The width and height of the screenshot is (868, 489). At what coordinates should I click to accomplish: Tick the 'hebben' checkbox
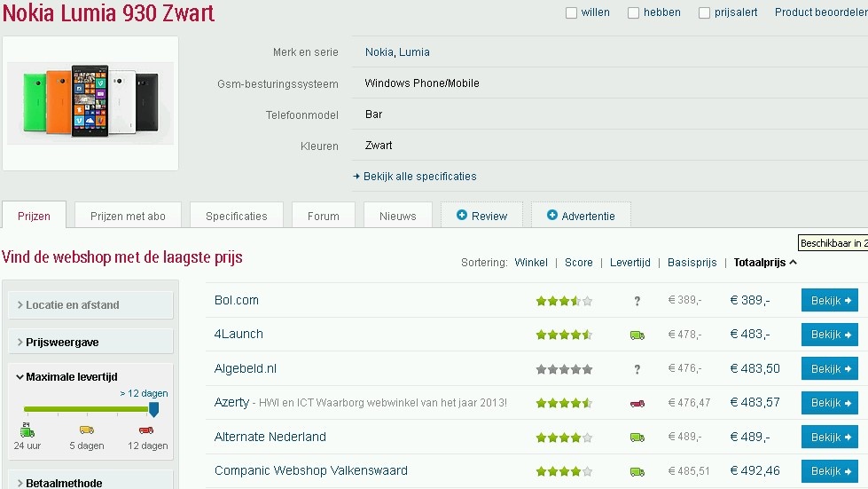point(633,13)
